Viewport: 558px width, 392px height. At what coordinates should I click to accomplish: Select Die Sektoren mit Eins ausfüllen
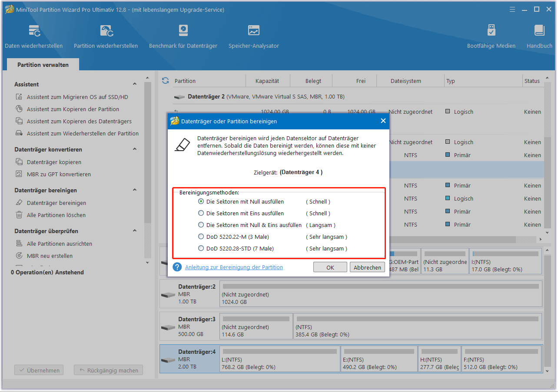(x=201, y=213)
